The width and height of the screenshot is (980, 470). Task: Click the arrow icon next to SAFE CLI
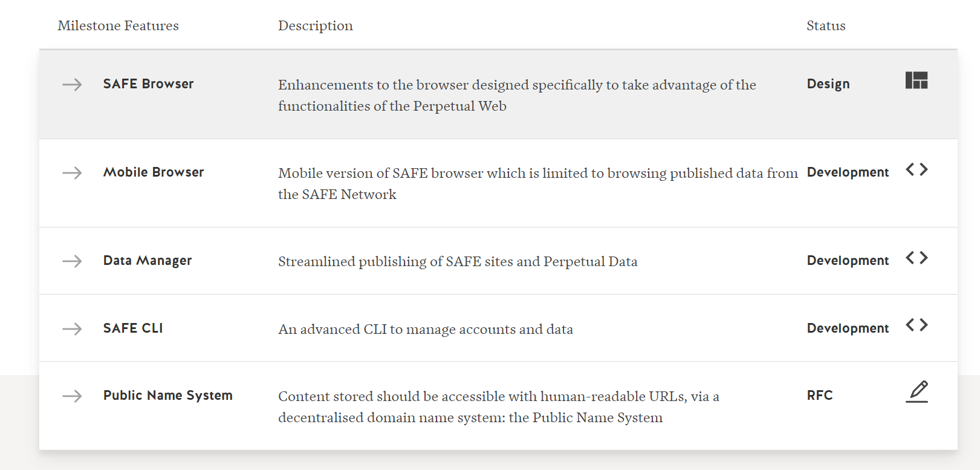point(72,329)
